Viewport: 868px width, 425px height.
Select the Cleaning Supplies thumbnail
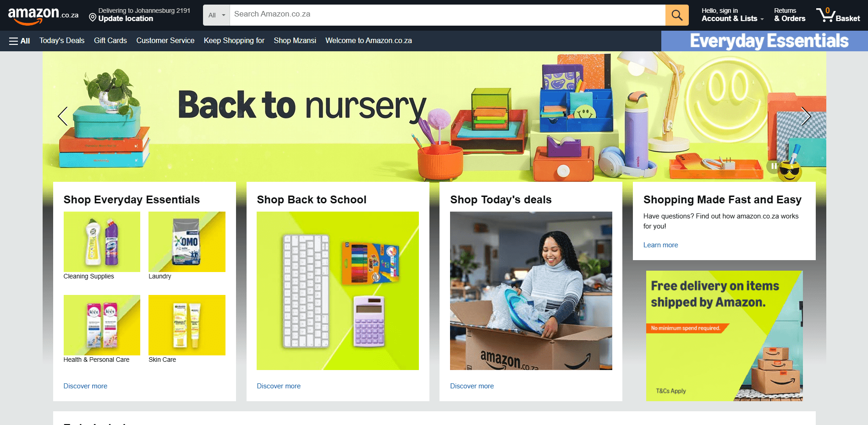102,242
